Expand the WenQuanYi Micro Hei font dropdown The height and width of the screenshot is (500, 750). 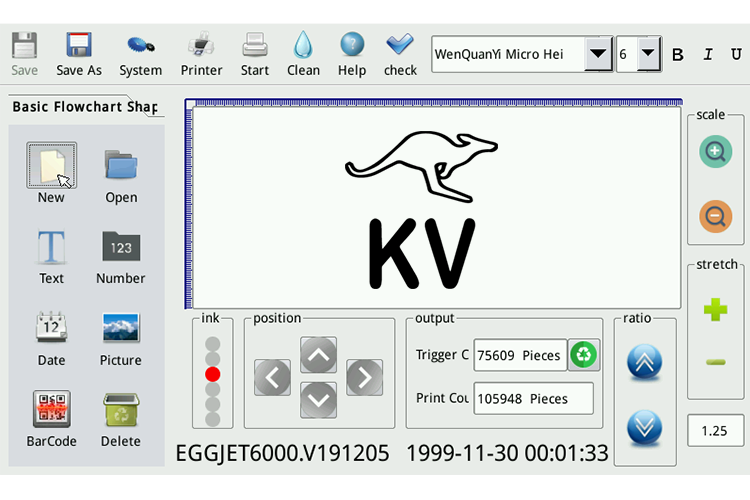598,54
